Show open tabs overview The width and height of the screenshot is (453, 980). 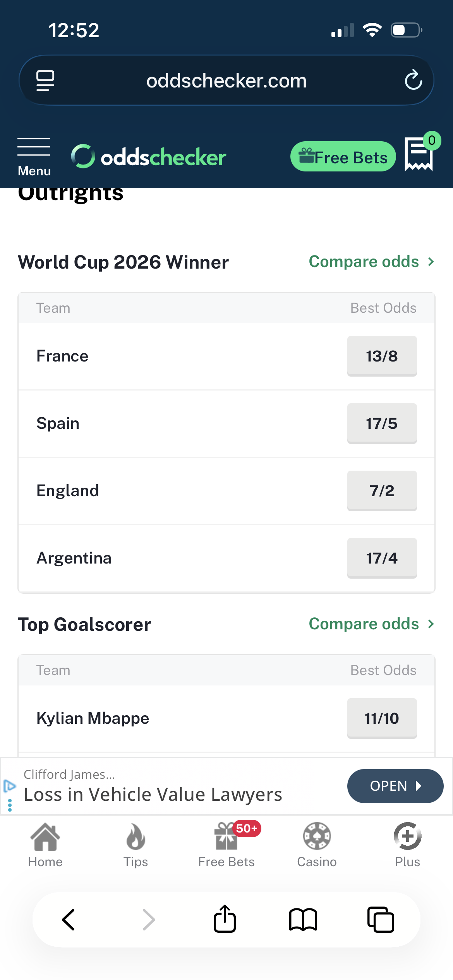point(381,920)
